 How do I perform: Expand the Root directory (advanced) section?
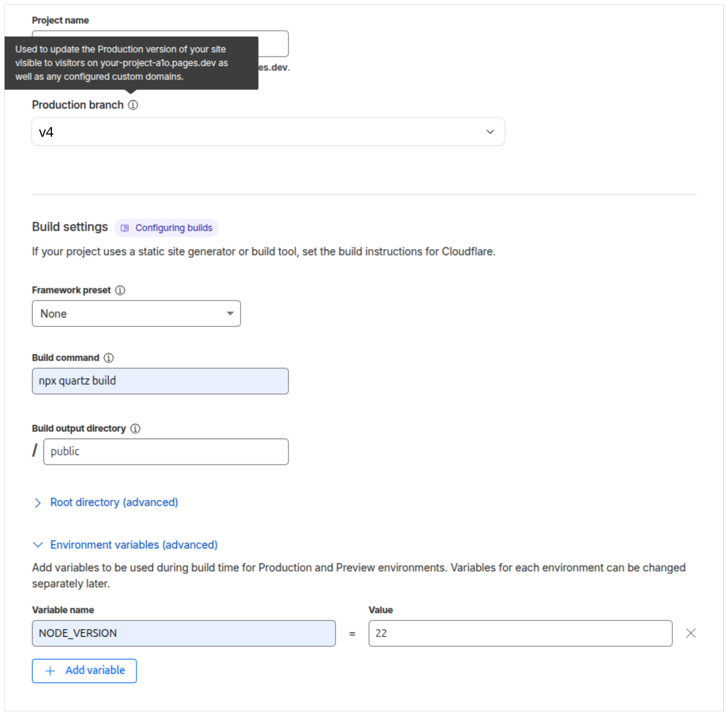(113, 502)
